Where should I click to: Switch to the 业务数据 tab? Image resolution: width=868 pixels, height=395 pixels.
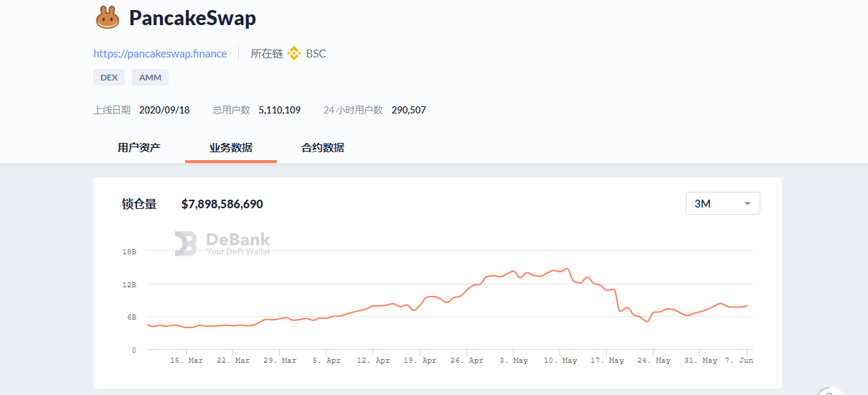point(231,148)
